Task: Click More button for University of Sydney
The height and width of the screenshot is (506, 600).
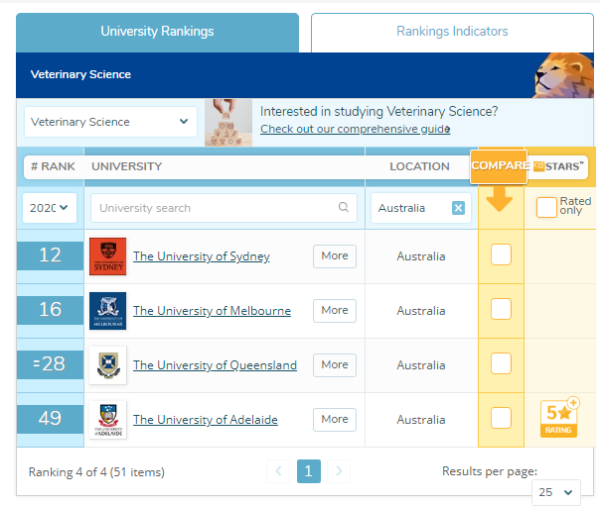Action: point(335,256)
